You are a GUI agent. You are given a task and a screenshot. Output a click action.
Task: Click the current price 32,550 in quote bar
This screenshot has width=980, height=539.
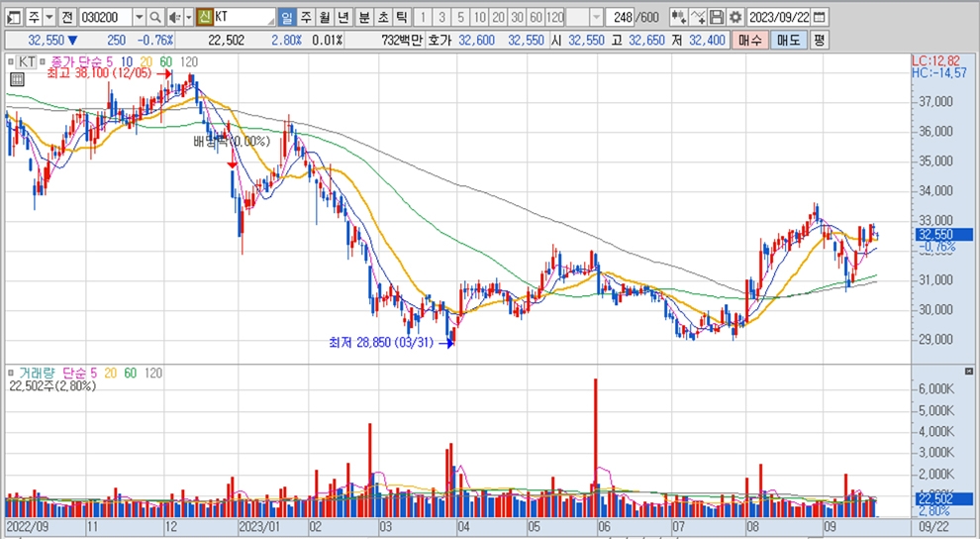pos(47,41)
